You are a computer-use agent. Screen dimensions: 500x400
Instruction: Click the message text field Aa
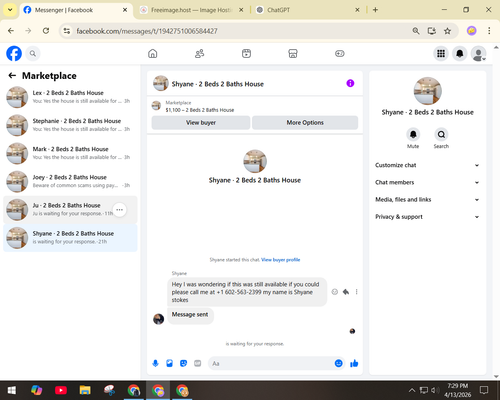pos(271,363)
